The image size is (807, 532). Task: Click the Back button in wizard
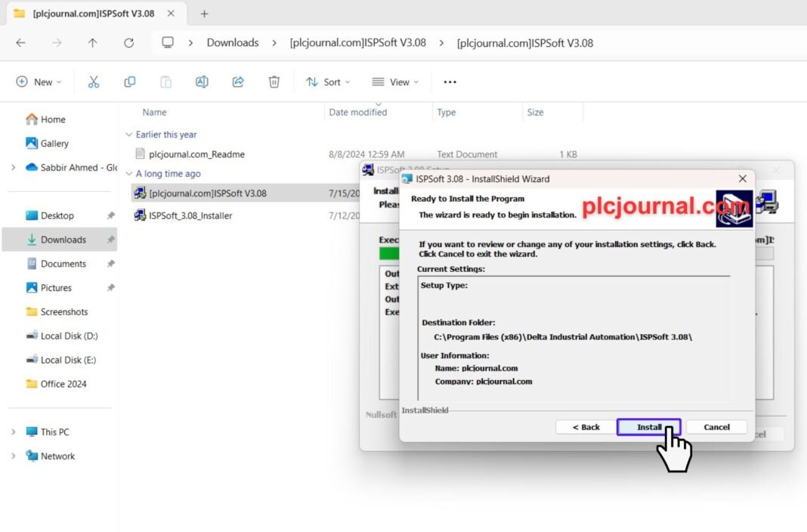[586, 427]
